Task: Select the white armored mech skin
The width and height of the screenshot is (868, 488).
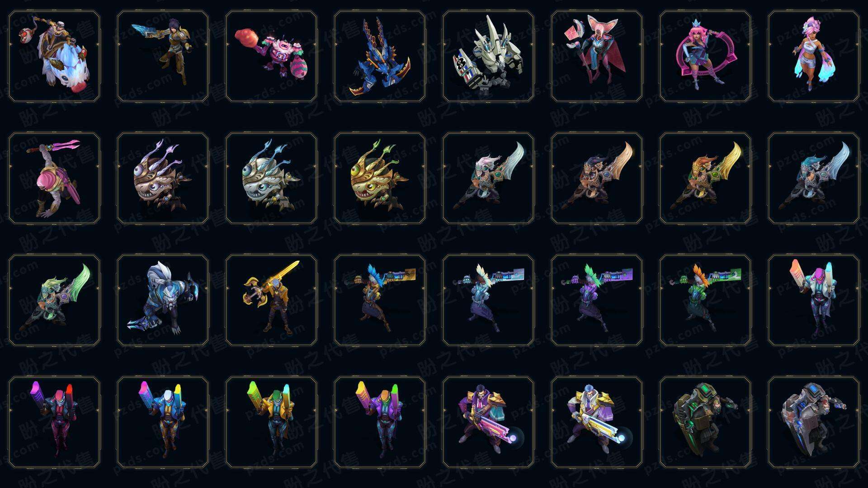Action: pos(488,56)
